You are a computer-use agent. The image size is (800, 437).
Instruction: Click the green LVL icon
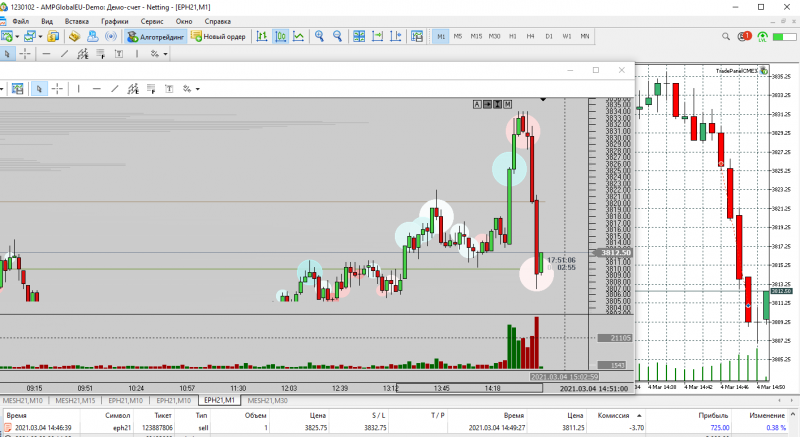[762, 37]
